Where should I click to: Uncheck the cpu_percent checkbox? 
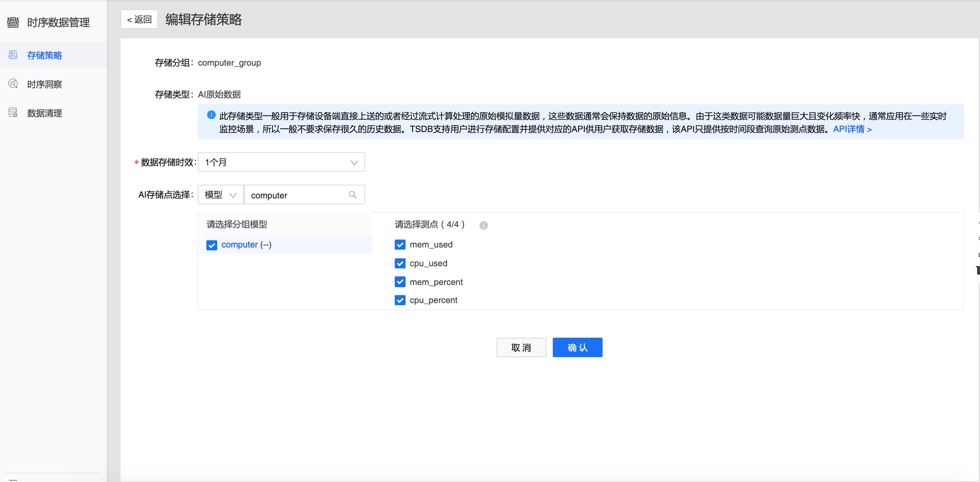pos(400,300)
